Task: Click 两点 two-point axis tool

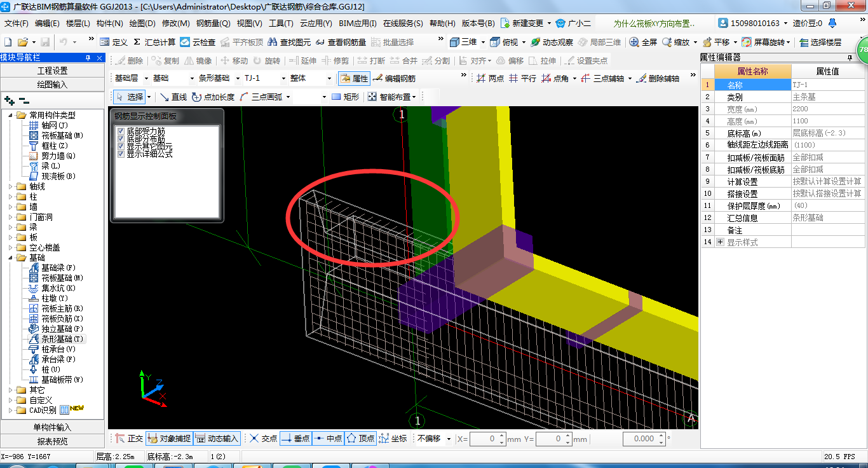Action: point(490,78)
